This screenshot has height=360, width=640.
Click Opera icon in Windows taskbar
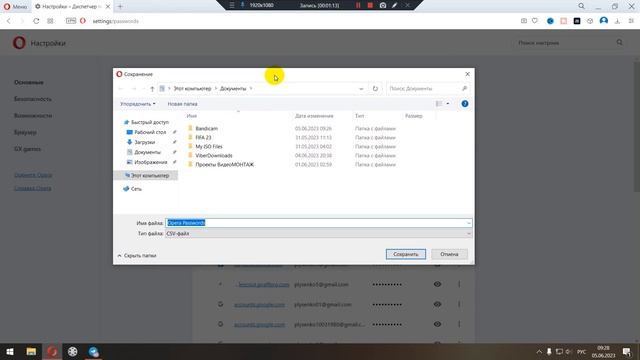pos(52,351)
